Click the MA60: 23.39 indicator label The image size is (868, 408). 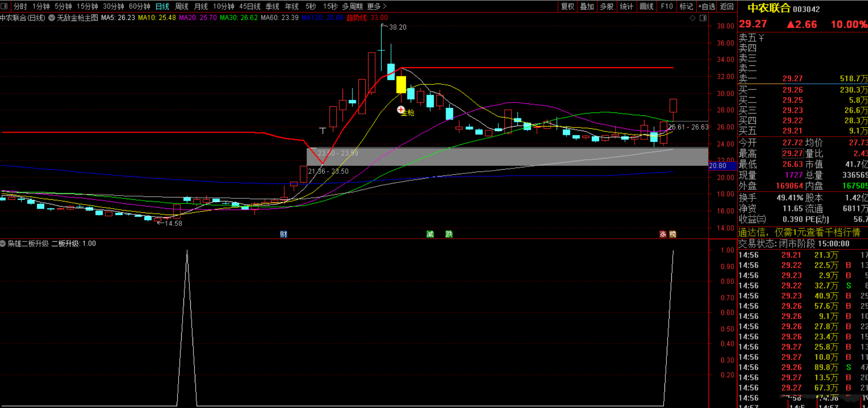click(x=280, y=18)
